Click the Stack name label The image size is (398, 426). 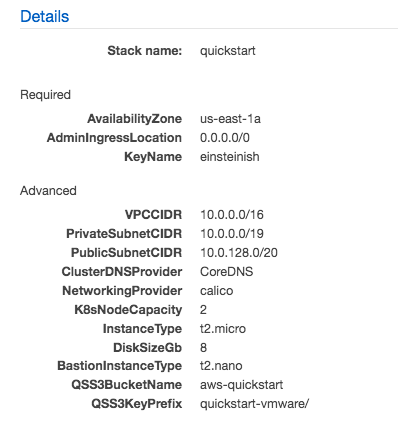145,51
